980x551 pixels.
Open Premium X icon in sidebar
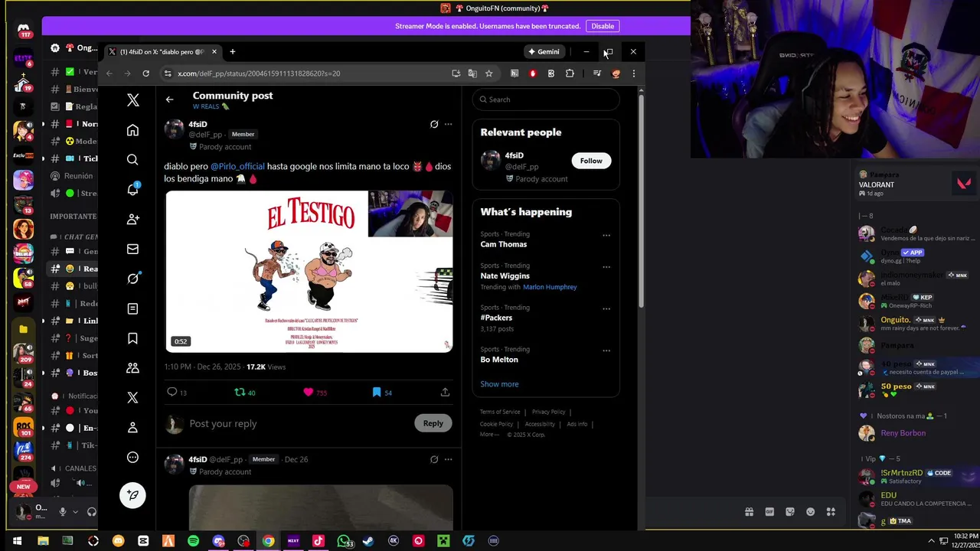tap(132, 397)
